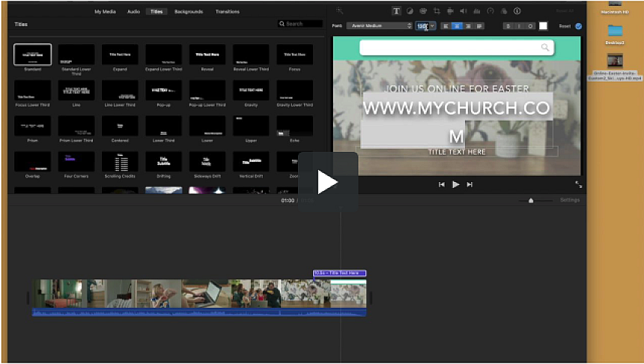Toggle bold text style
The image size is (644, 364).
click(x=508, y=25)
